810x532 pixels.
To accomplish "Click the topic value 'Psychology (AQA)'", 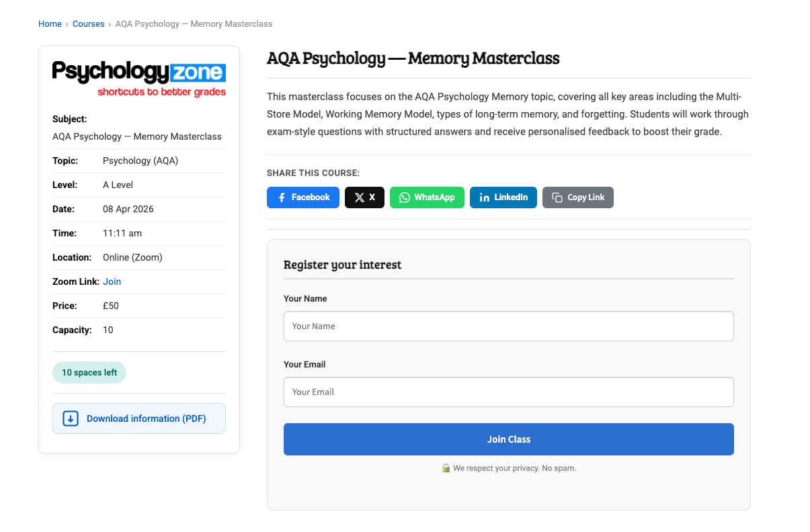I will [x=140, y=161].
